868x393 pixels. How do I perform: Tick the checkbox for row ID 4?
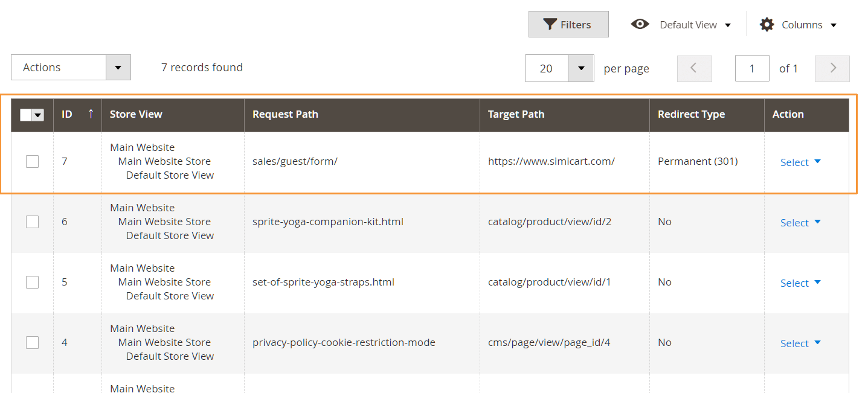[x=32, y=342]
